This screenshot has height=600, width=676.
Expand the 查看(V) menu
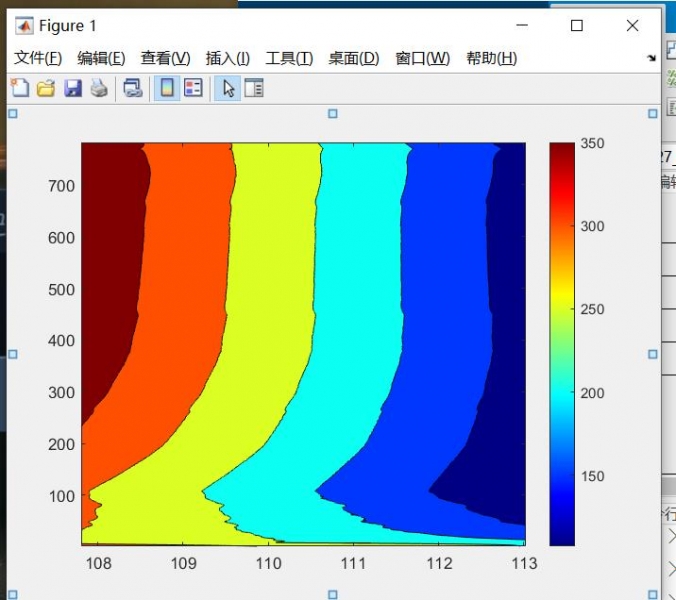165,58
